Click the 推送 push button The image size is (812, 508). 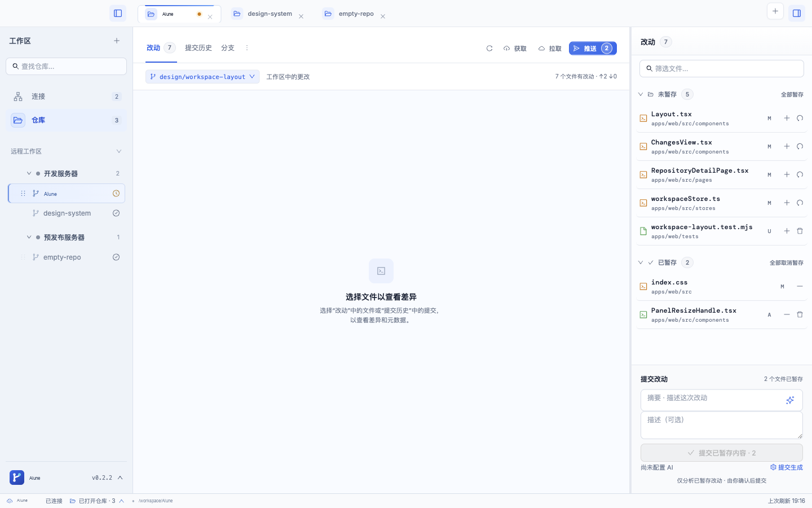pos(593,49)
